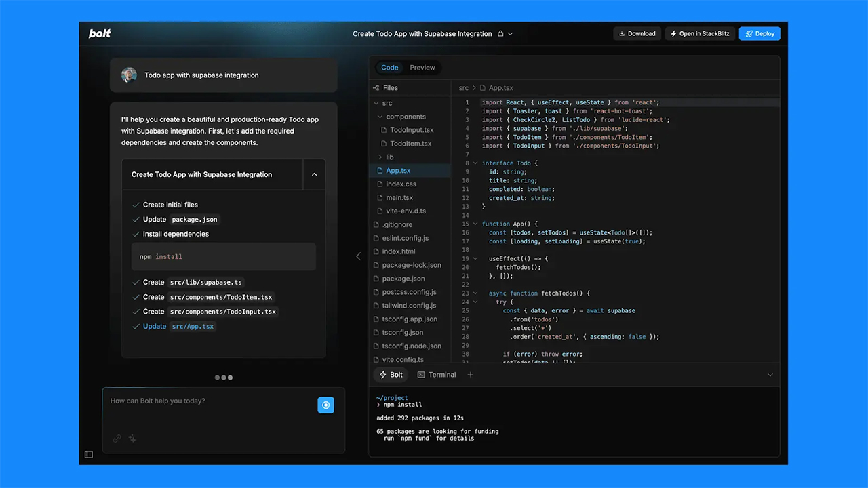The height and width of the screenshot is (488, 868).
Task: Click the Bolt logo
Action: pos(100,33)
